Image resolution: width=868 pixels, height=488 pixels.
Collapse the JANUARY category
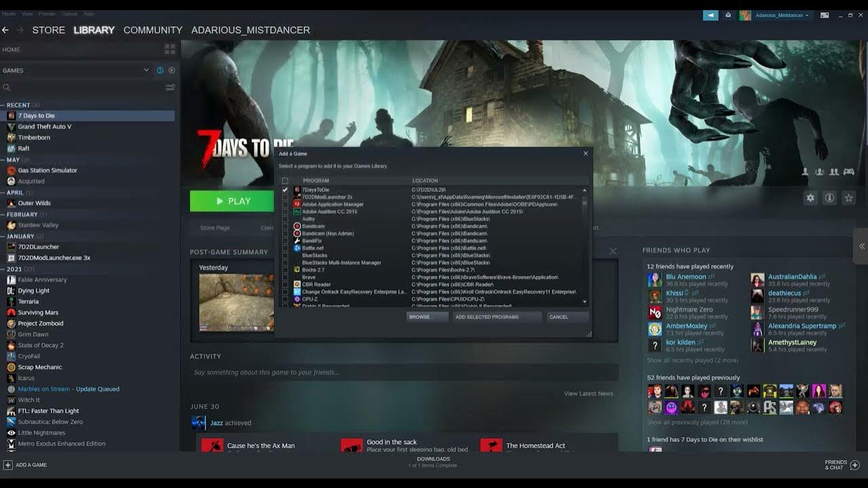tap(3, 237)
